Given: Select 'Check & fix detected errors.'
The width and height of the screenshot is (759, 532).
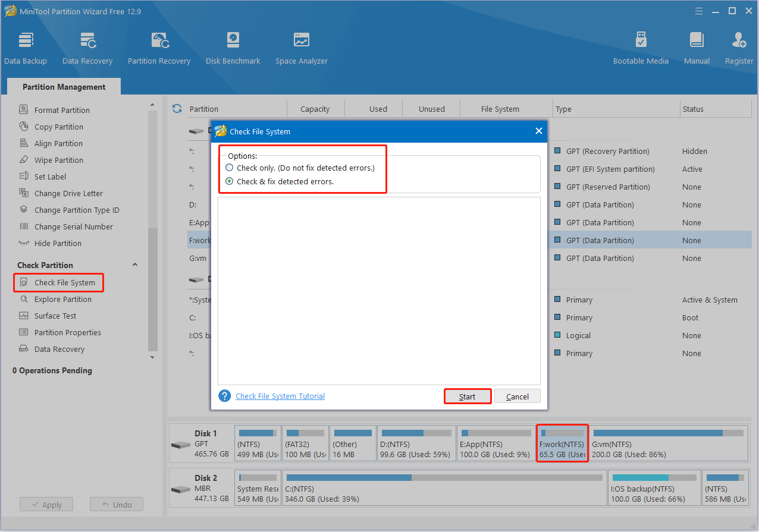Looking at the screenshot, I should [229, 181].
